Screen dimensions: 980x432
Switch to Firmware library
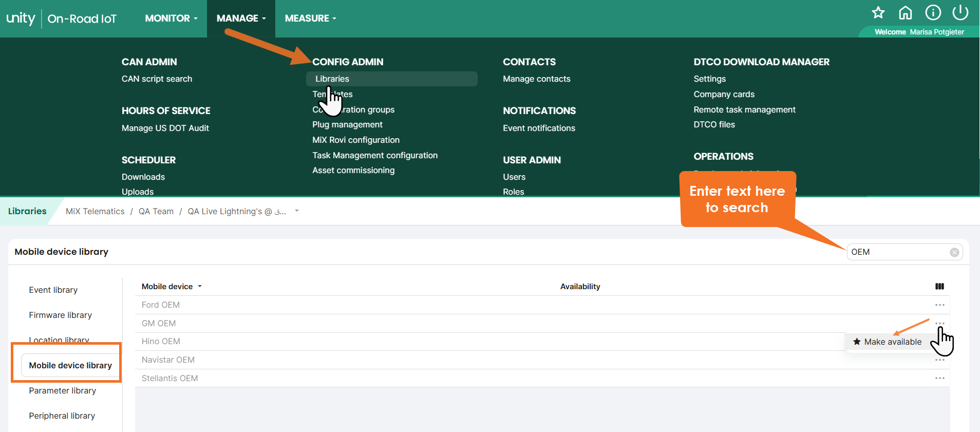(x=61, y=315)
